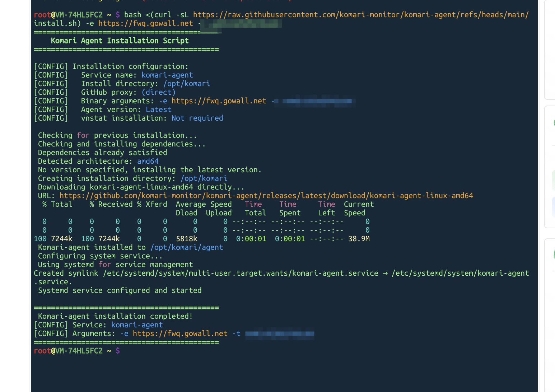
Task: Click 'root@VM-74HL5FC2' on the bash command line
Action: pos(68,15)
